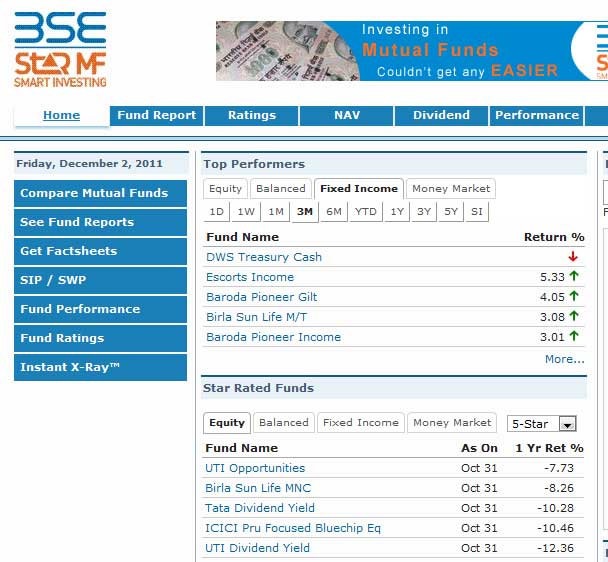The image size is (608, 562).
Task: Click the green up arrow beside Escorts Income
Action: (574, 276)
